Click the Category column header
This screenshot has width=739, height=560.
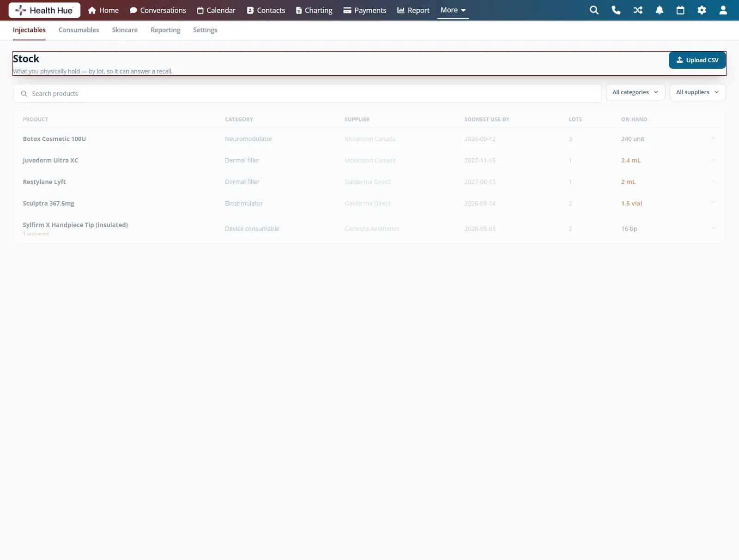(x=239, y=120)
